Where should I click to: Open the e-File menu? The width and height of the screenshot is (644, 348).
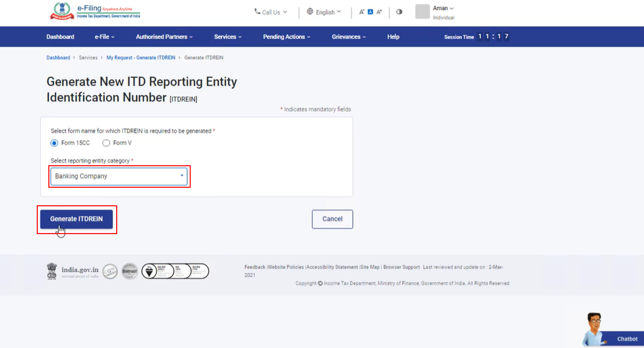coord(104,37)
